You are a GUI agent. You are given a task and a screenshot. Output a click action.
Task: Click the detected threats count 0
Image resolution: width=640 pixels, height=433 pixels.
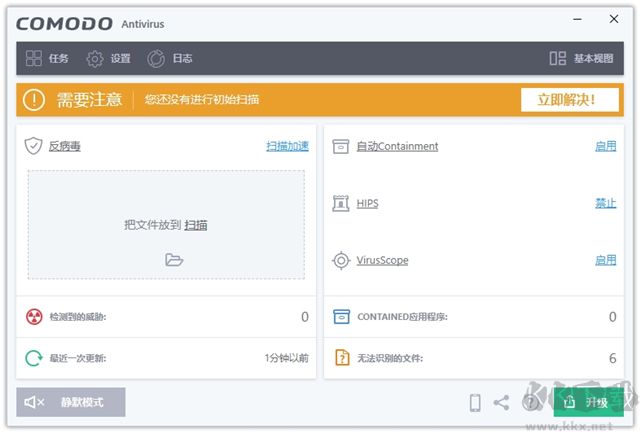coord(305,317)
